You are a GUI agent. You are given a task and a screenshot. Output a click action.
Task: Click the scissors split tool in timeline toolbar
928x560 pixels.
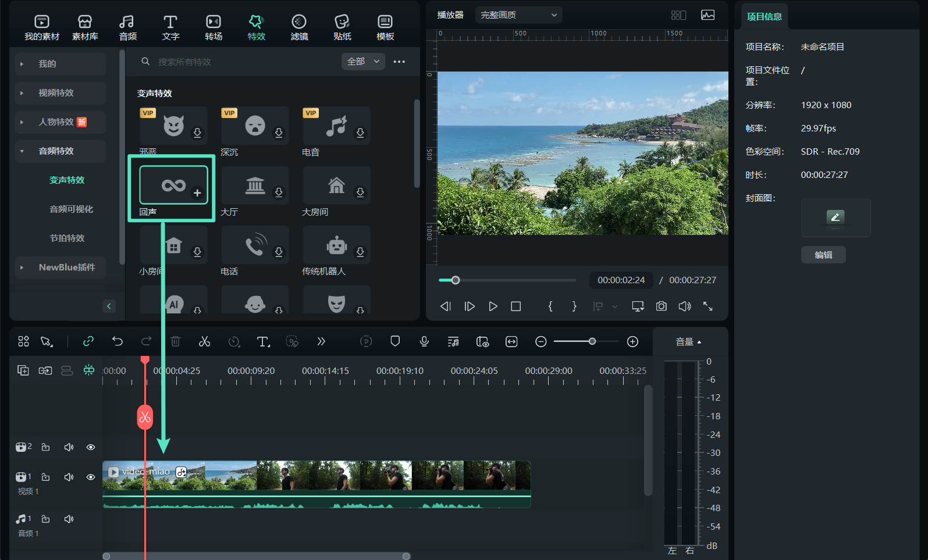(x=204, y=341)
